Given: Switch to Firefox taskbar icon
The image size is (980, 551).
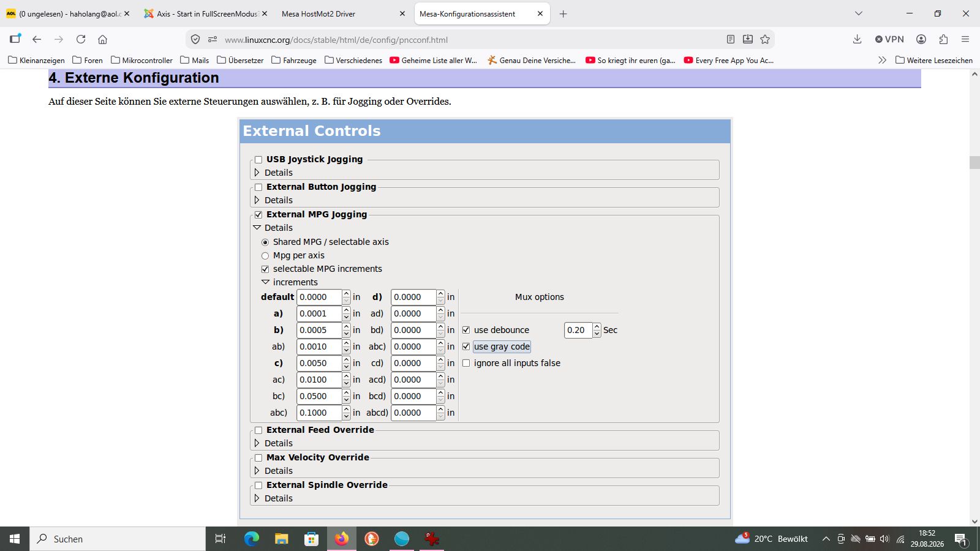Looking at the screenshot, I should pos(342,539).
